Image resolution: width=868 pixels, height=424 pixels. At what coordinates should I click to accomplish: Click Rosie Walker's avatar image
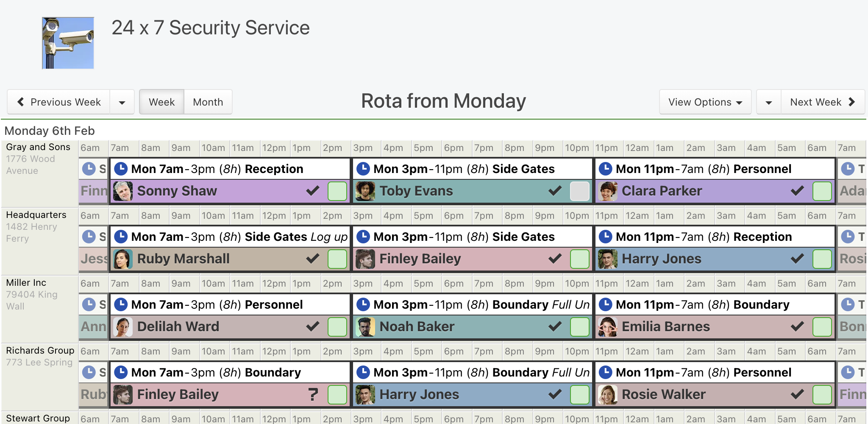(607, 394)
